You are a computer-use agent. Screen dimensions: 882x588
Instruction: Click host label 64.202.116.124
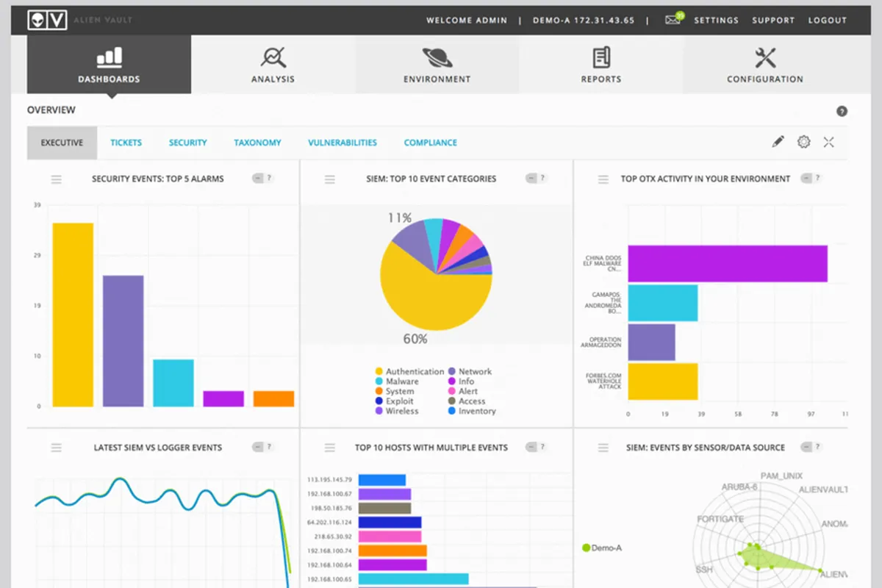(x=329, y=523)
